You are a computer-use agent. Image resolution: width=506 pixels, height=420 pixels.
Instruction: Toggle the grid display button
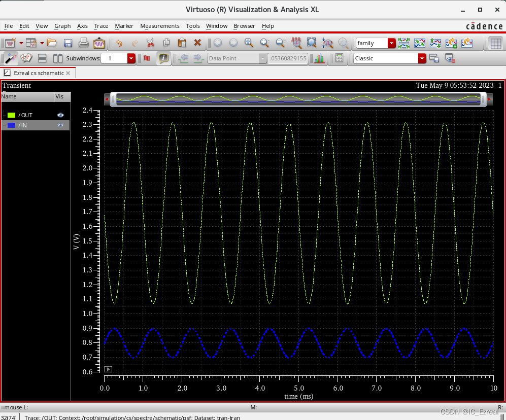point(495,43)
